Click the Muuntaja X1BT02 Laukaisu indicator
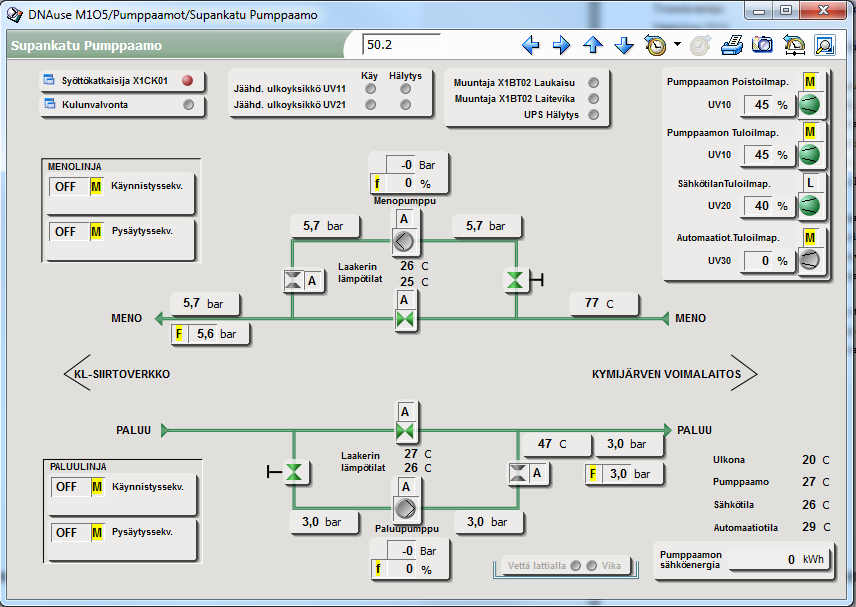The height and width of the screenshot is (607, 856). (x=593, y=82)
